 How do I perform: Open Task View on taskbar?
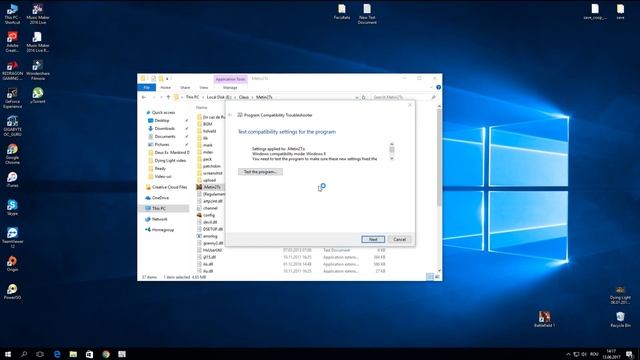pos(40,354)
